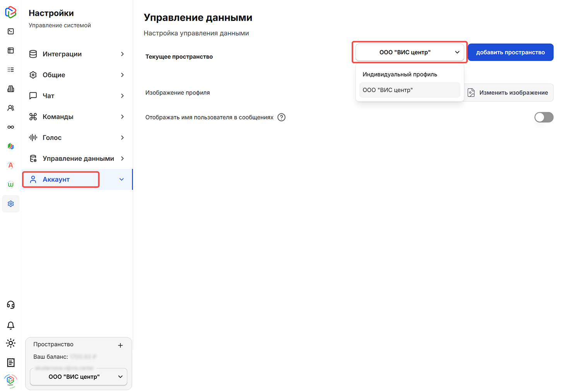This screenshot has height=392, width=566.
Task: Click the organization building icon in sidebar
Action: click(x=10, y=89)
